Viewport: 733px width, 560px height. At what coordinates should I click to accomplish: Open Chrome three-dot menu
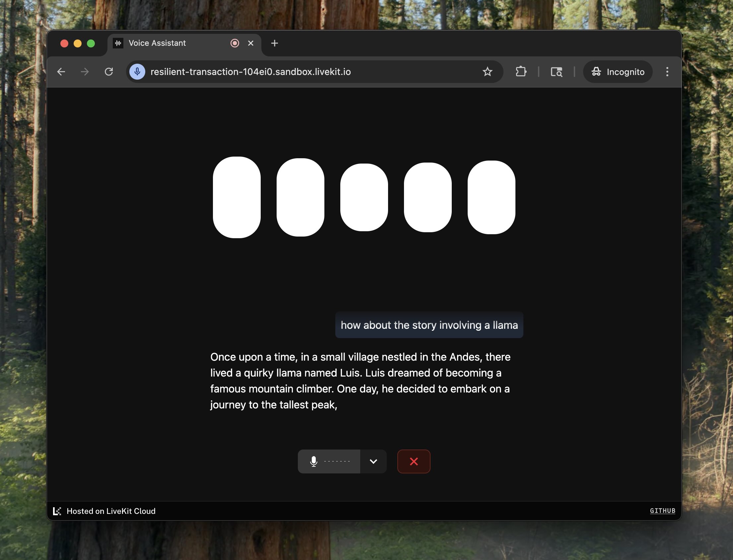click(x=667, y=72)
